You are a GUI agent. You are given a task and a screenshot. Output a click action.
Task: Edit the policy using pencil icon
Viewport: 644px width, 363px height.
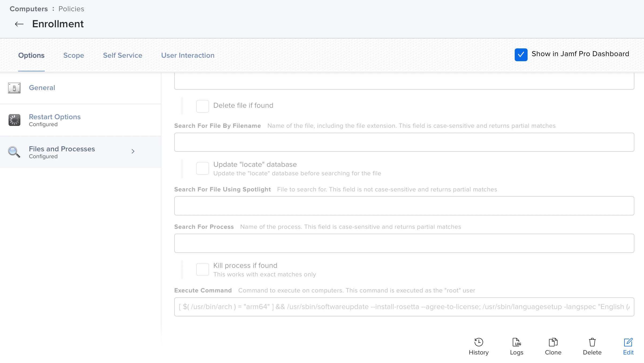628,346
